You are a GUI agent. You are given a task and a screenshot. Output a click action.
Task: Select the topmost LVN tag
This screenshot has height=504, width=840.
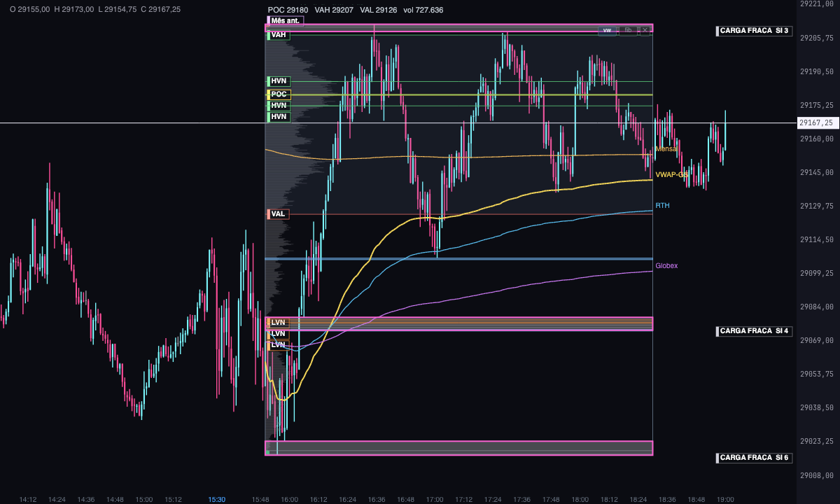pyautogui.click(x=278, y=322)
